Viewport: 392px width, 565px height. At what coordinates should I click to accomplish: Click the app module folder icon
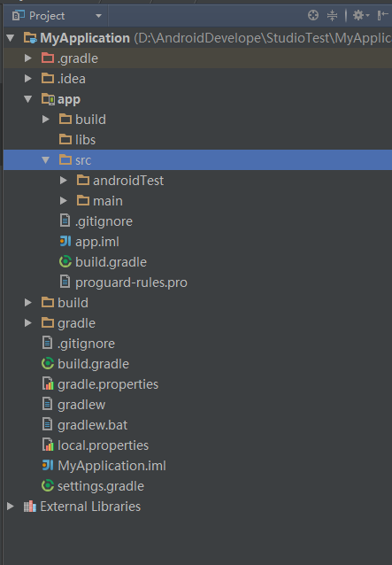click(x=48, y=99)
